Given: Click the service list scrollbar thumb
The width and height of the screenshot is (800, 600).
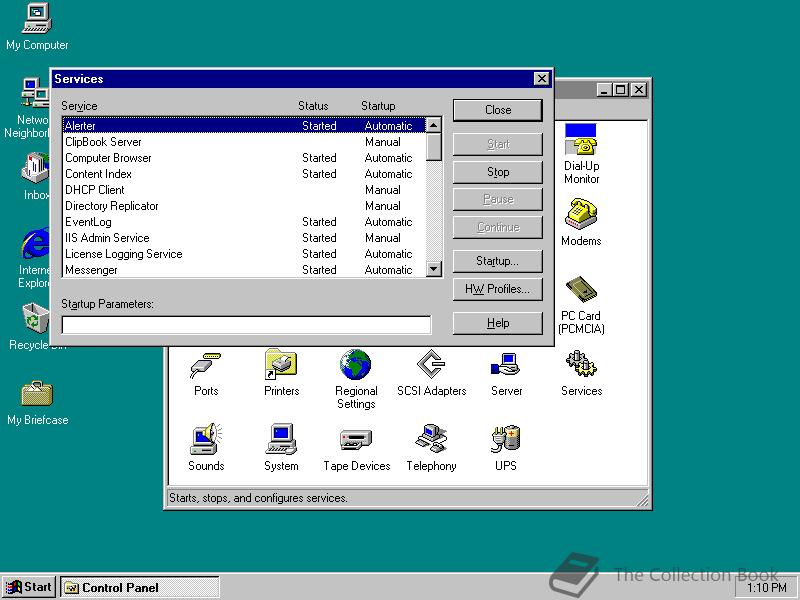Looking at the screenshot, I should click(x=434, y=147).
